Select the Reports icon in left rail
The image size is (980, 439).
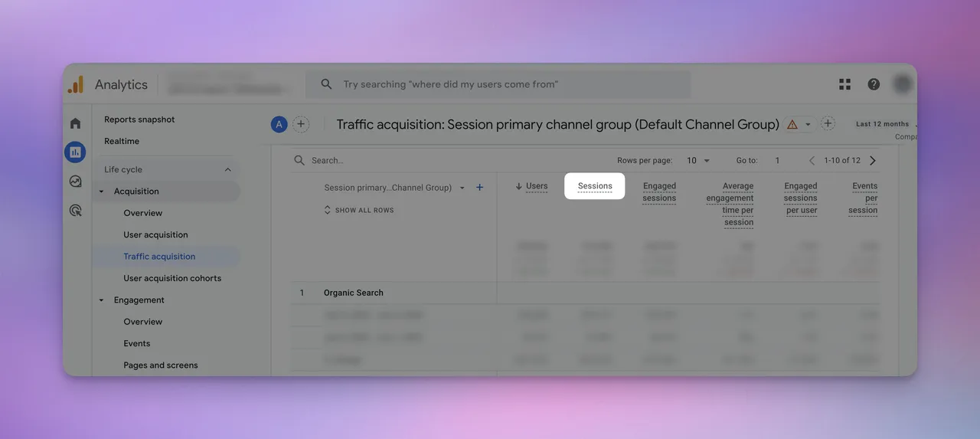pos(75,152)
